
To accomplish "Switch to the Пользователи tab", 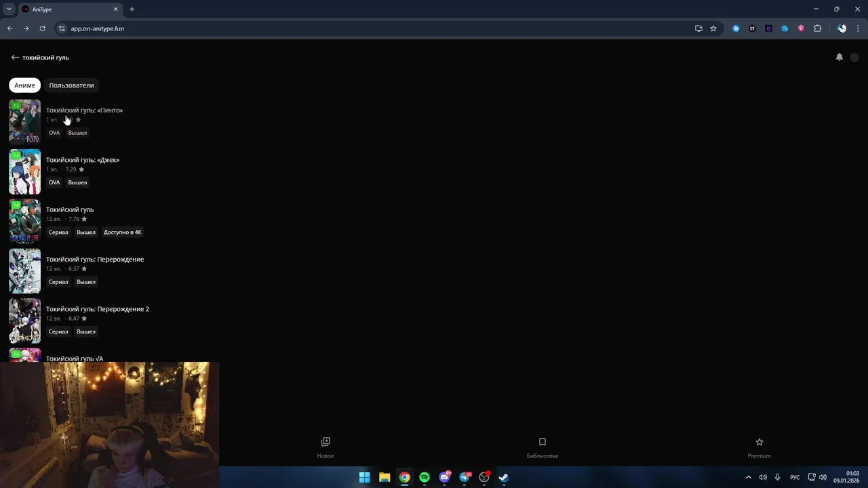I will 71,85.
